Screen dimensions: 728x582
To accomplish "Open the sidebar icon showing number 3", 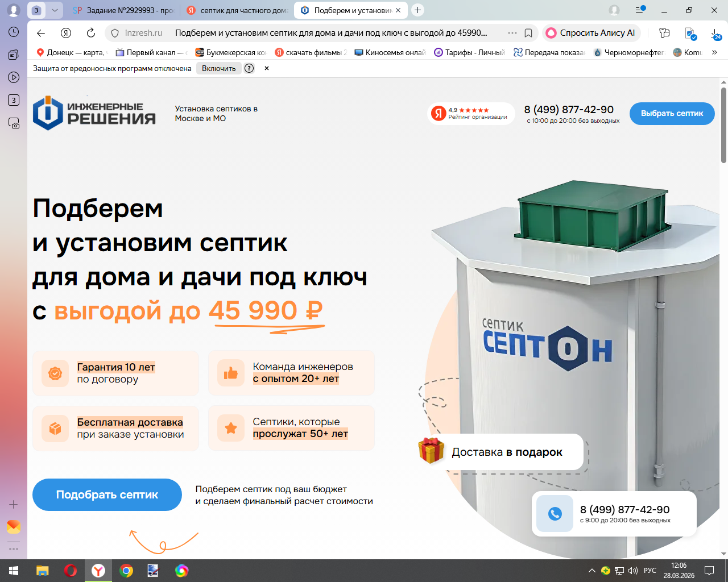I will tap(14, 100).
